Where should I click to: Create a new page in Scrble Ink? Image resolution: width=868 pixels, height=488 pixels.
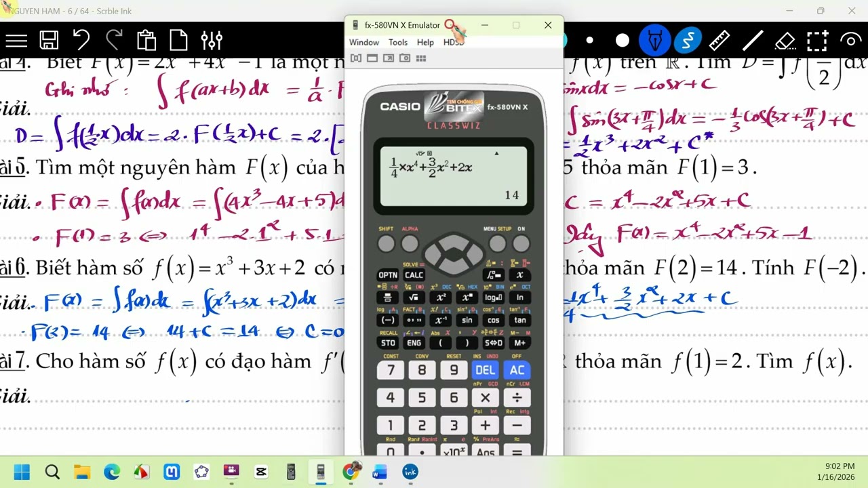178,41
